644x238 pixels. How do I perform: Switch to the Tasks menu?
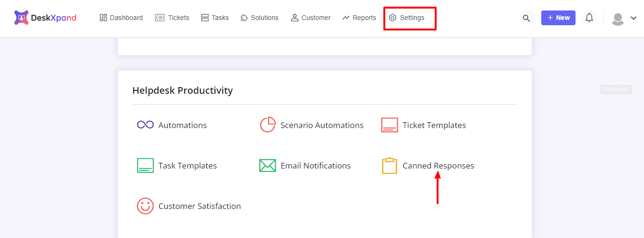(215, 18)
